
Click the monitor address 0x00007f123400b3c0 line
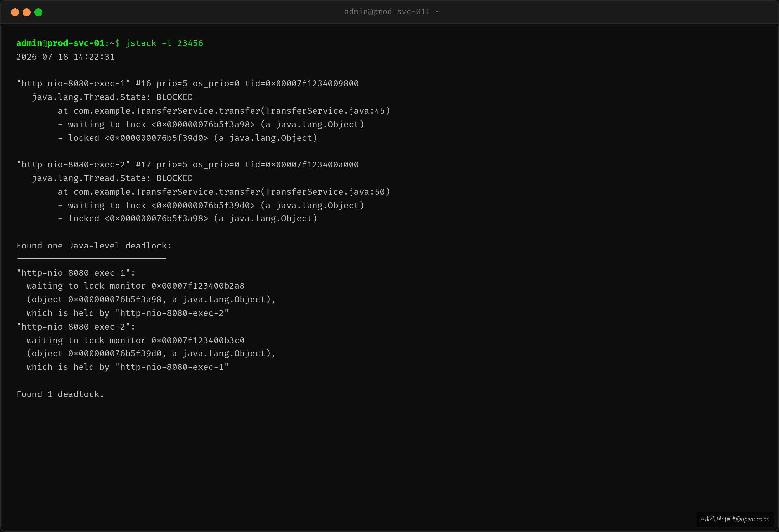coord(136,340)
